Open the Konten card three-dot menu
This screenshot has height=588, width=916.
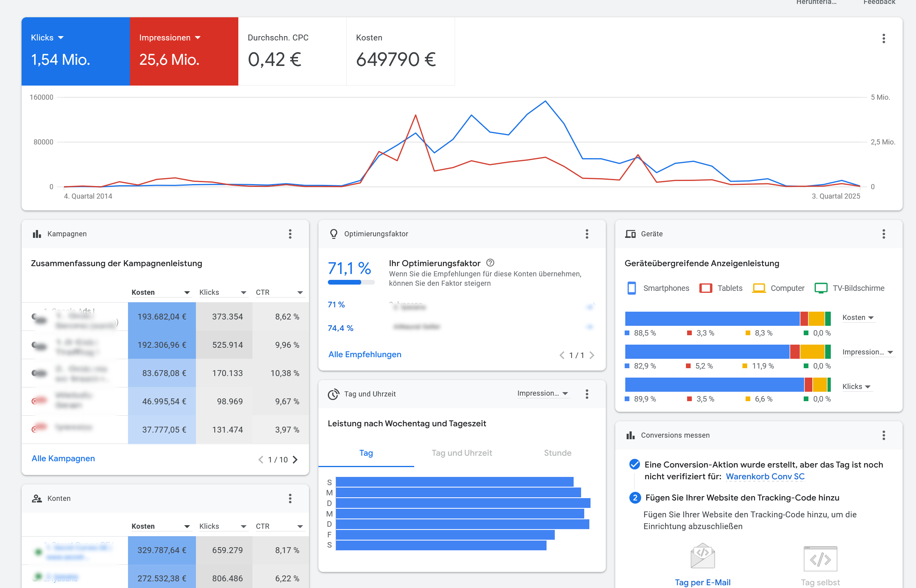point(290,499)
